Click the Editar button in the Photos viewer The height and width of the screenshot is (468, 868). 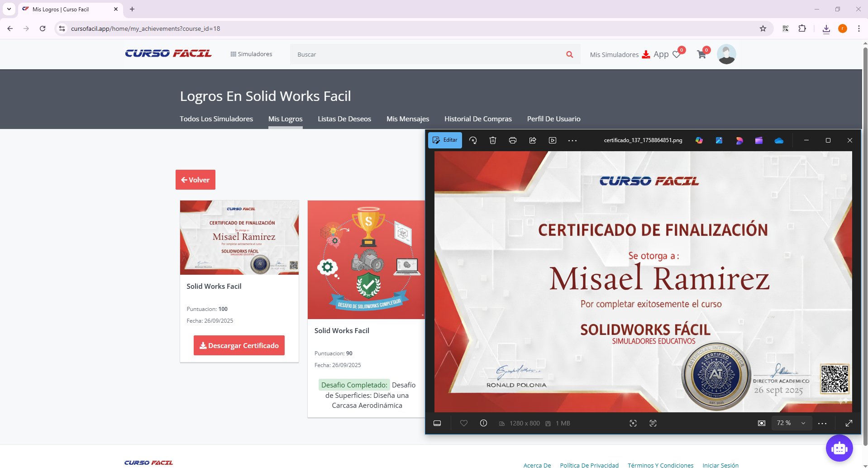445,140
